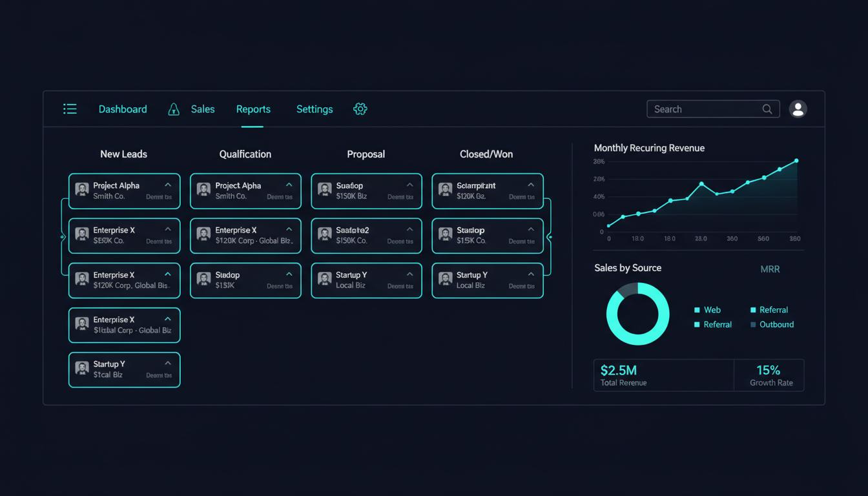Click the magnifier icon in search box
This screenshot has width=868, height=496.
(767, 109)
